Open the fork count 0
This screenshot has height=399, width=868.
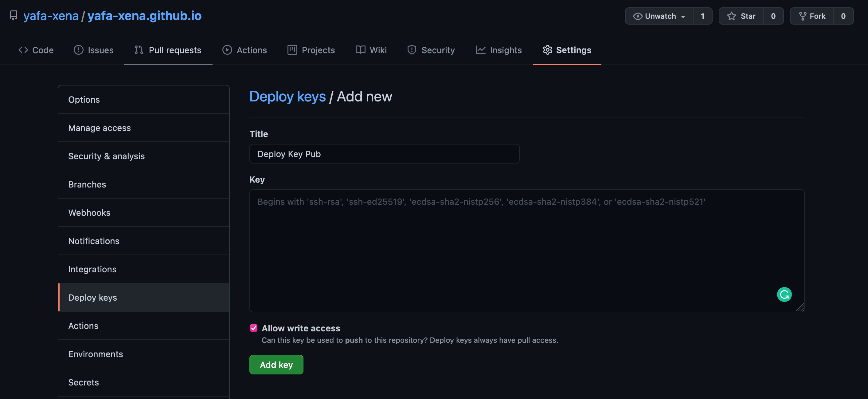(843, 16)
